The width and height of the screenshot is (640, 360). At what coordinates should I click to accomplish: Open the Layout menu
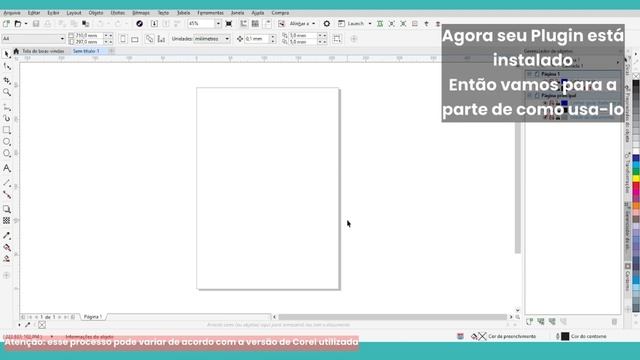point(74,13)
